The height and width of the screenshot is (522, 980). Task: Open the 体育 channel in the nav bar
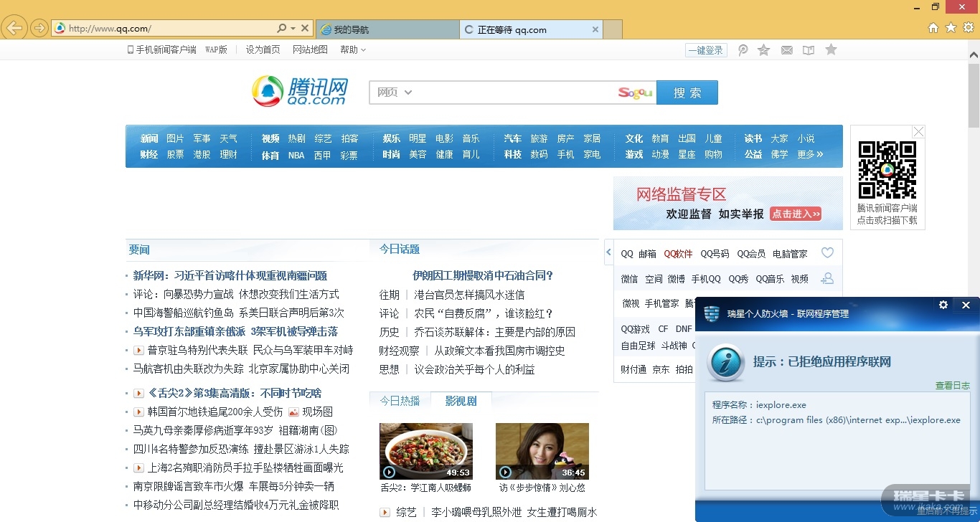coord(270,154)
